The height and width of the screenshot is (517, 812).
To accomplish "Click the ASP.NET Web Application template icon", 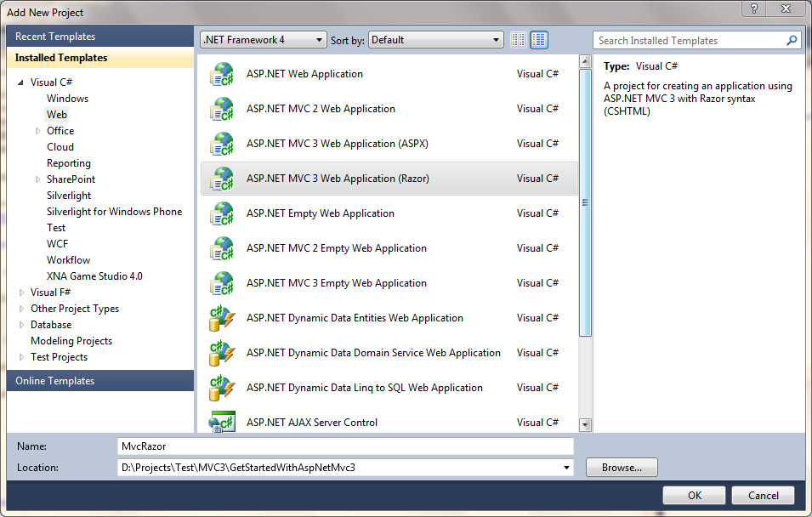I will click(222, 74).
